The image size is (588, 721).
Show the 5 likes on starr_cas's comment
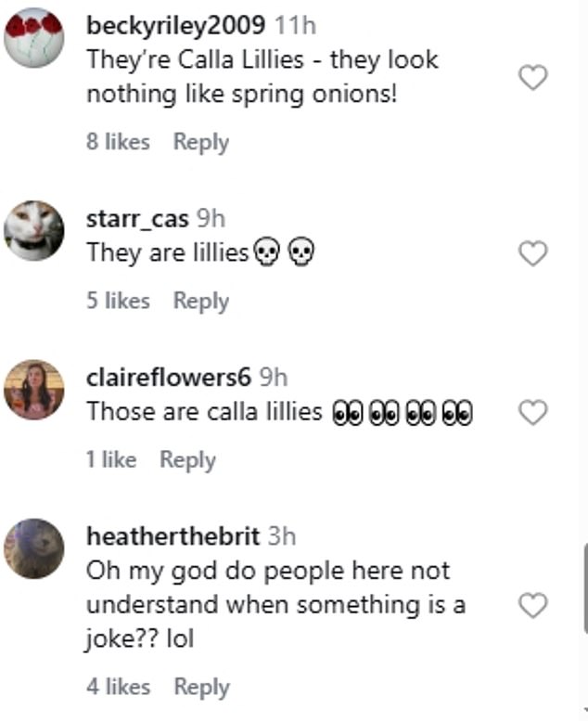click(118, 302)
